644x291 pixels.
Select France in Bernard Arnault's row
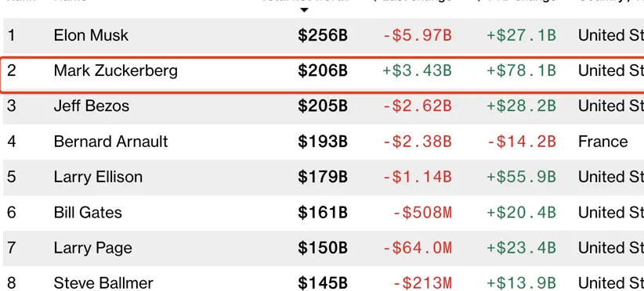pos(602,142)
